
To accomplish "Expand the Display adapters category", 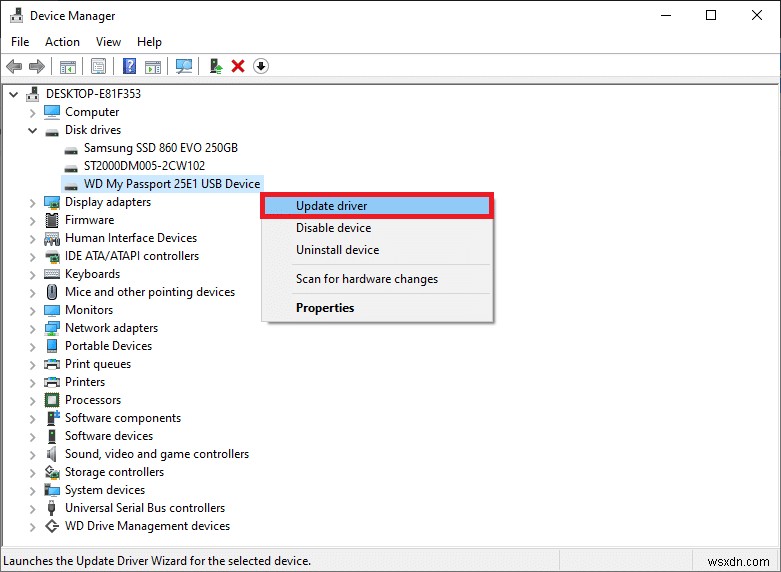I will (x=32, y=203).
